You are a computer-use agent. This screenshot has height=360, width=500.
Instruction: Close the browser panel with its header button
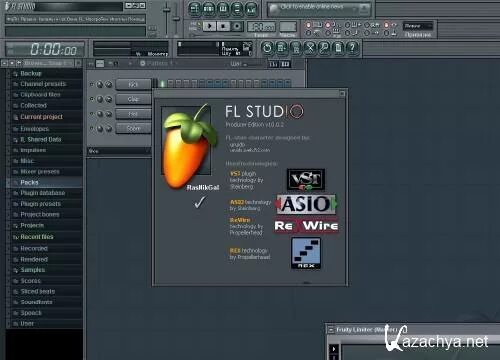[x=78, y=63]
